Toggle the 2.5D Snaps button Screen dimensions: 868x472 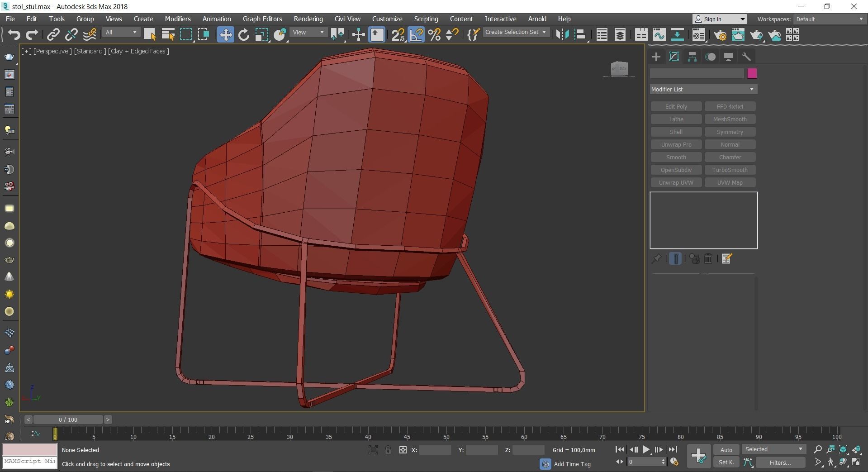coord(398,34)
